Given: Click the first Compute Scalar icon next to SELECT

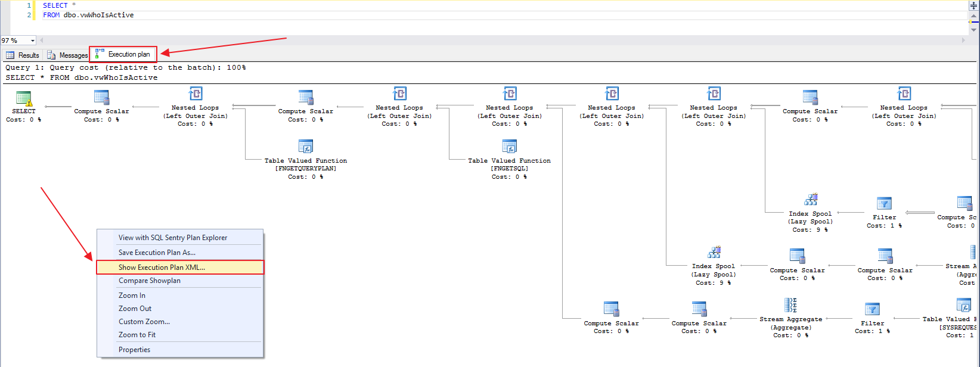Looking at the screenshot, I should (102, 98).
